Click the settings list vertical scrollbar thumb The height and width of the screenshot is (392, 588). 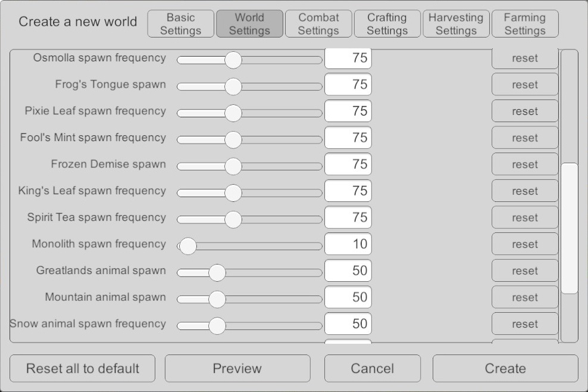[570, 228]
